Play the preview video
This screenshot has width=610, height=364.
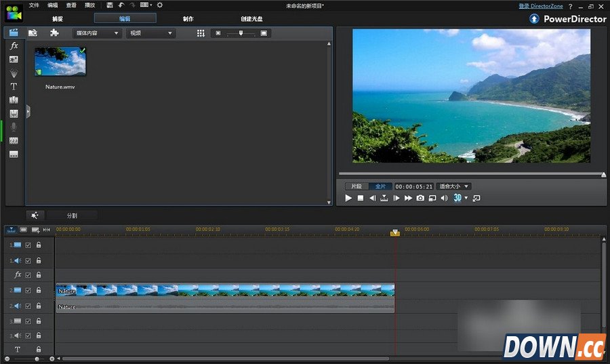click(348, 198)
